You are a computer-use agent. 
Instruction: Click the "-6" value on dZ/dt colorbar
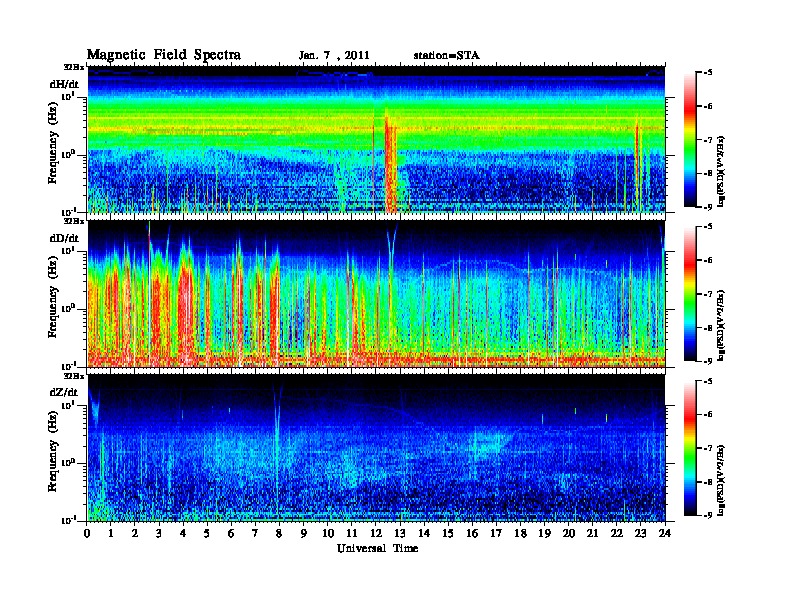coord(707,414)
